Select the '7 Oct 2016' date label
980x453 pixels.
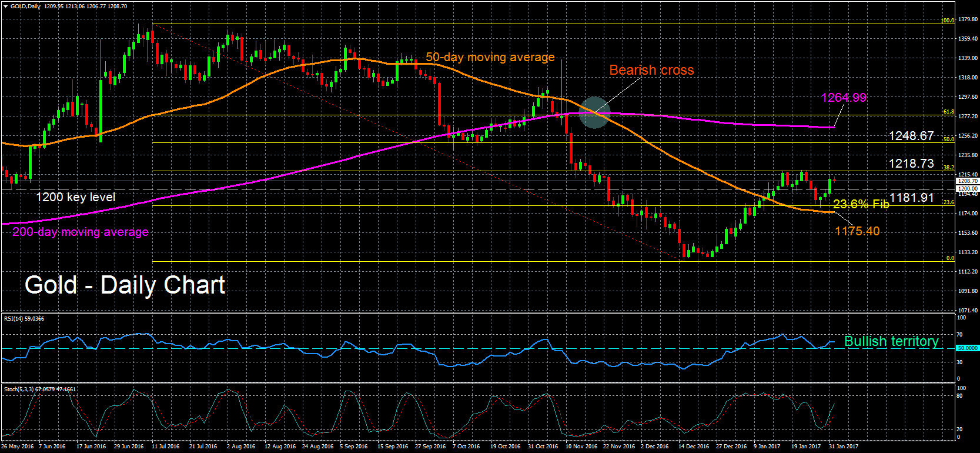tap(466, 447)
